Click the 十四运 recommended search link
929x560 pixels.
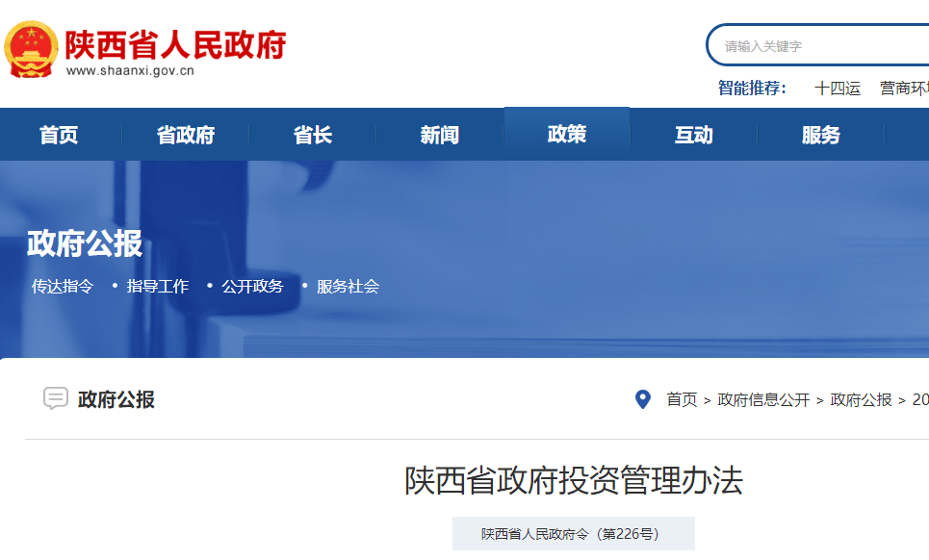tap(838, 89)
